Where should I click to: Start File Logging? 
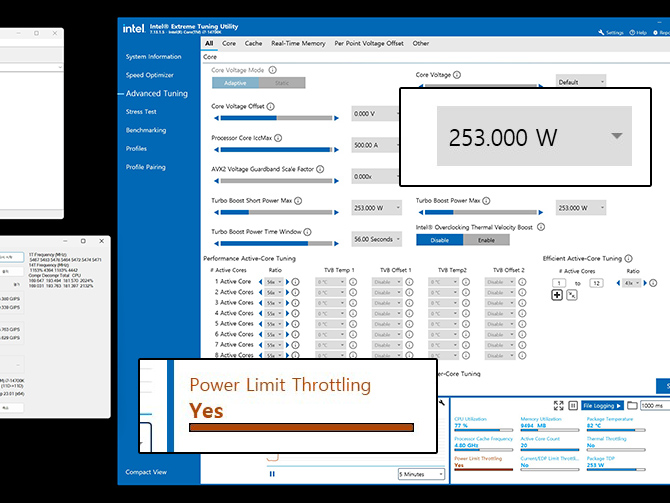click(x=602, y=406)
